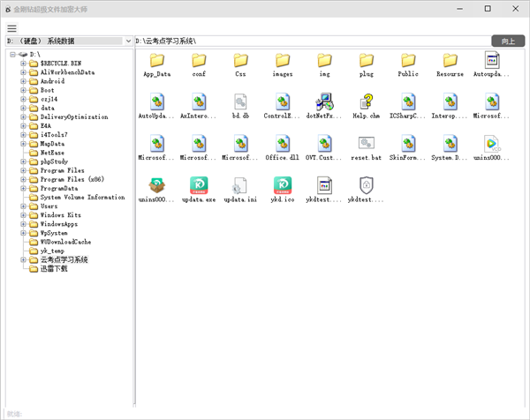Select the Office.dll file icon
This screenshot has width=530, height=420.
click(x=283, y=144)
